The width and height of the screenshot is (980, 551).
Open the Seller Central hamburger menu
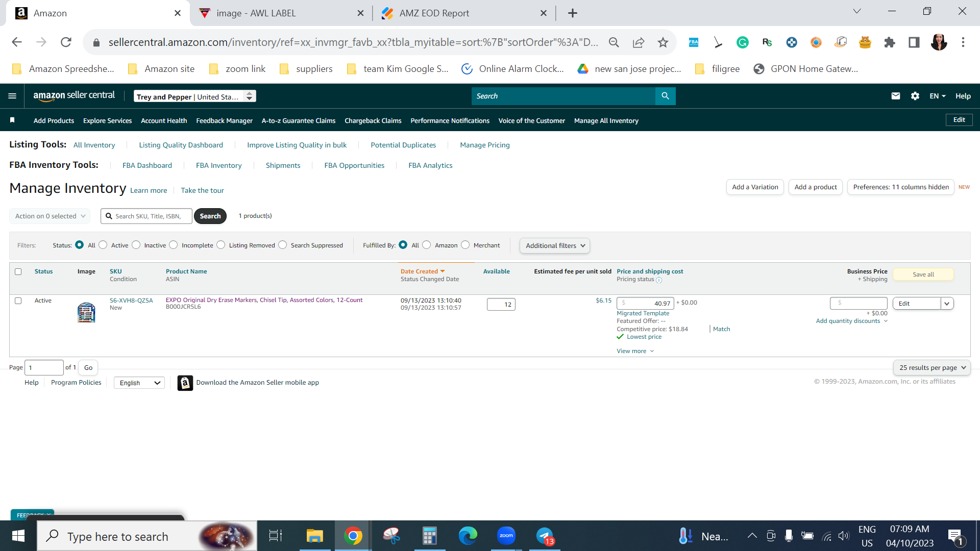tap(12, 96)
